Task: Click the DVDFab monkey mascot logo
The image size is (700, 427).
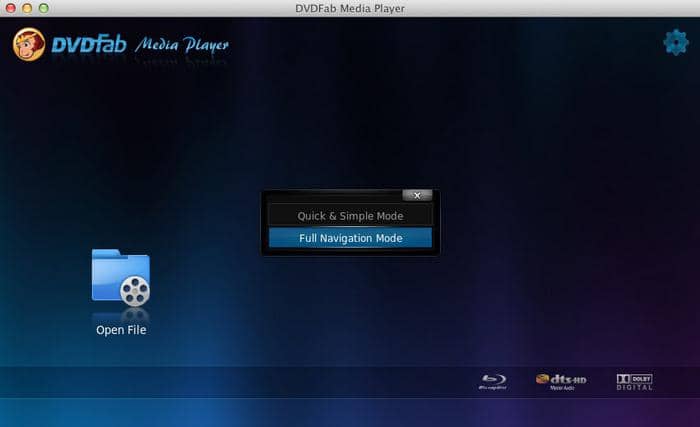Action: [x=29, y=45]
